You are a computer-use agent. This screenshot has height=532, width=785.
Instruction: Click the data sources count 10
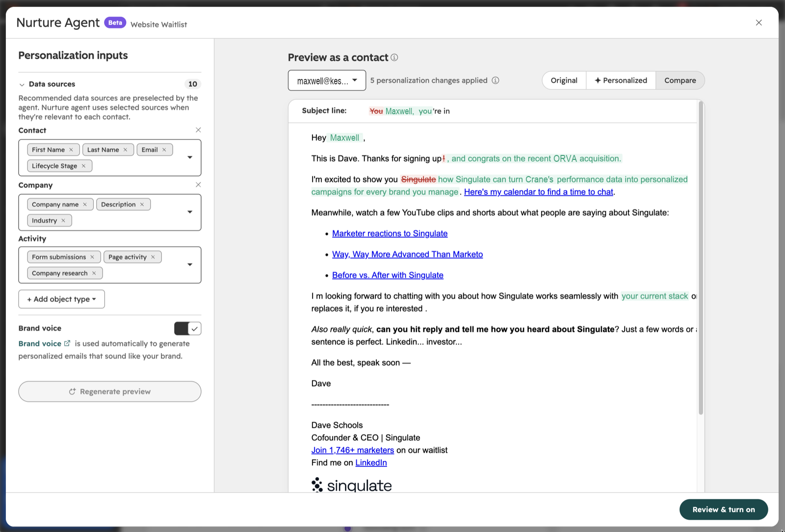click(193, 84)
